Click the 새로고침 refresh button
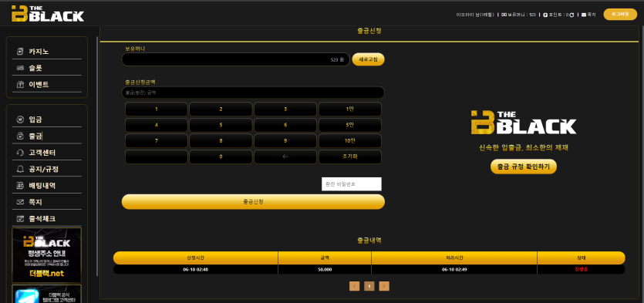 pyautogui.click(x=368, y=59)
